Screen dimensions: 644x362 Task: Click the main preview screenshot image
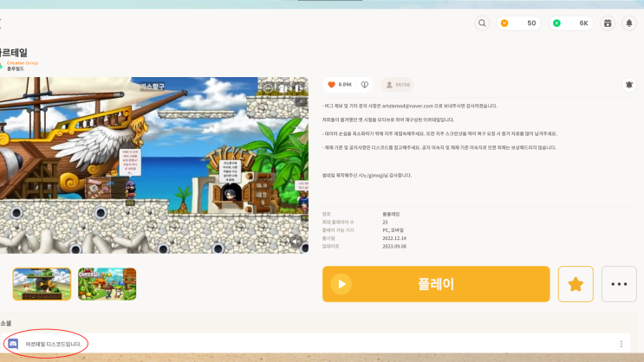click(154, 165)
